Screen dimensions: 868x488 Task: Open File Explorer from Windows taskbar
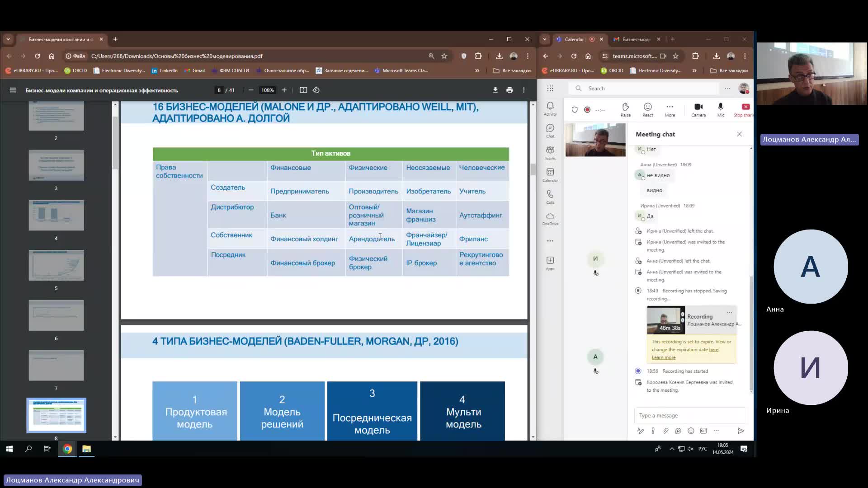point(86,449)
